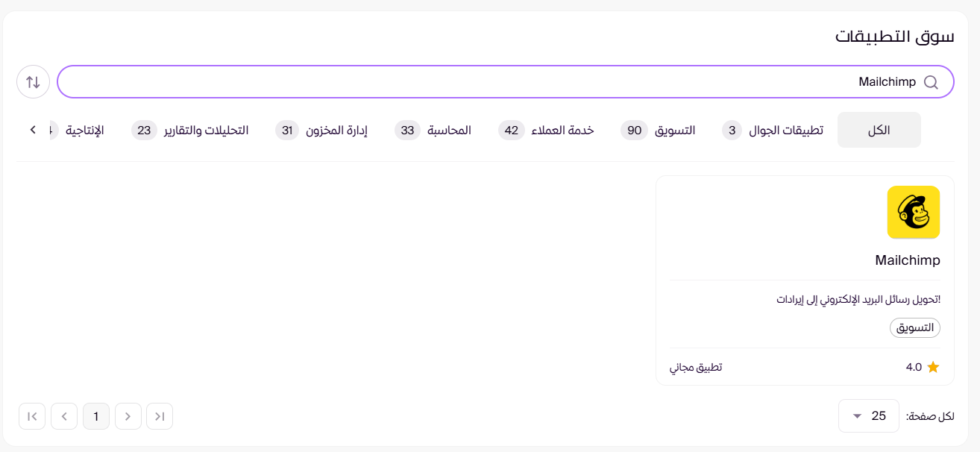Viewport: 980px width, 452px height.
Task: Go to the last page using skip-forward icon
Action: (160, 416)
